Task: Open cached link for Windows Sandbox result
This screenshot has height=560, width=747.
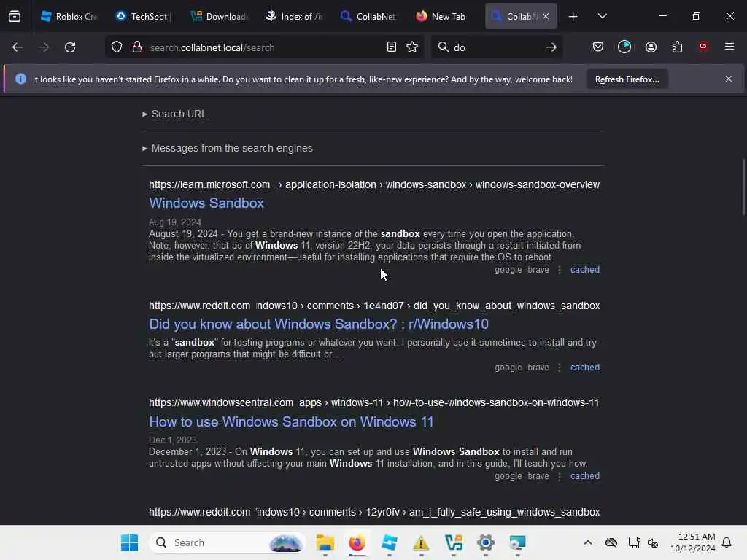Action: 585,270
